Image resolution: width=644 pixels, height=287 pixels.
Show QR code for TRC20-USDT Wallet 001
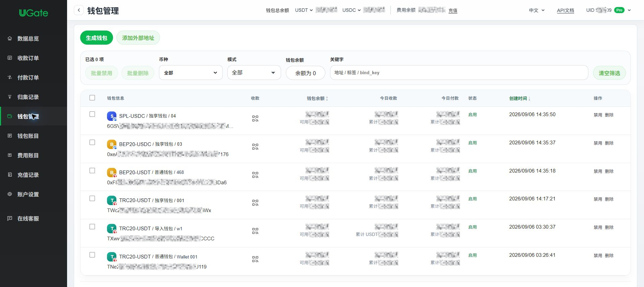pos(255,259)
